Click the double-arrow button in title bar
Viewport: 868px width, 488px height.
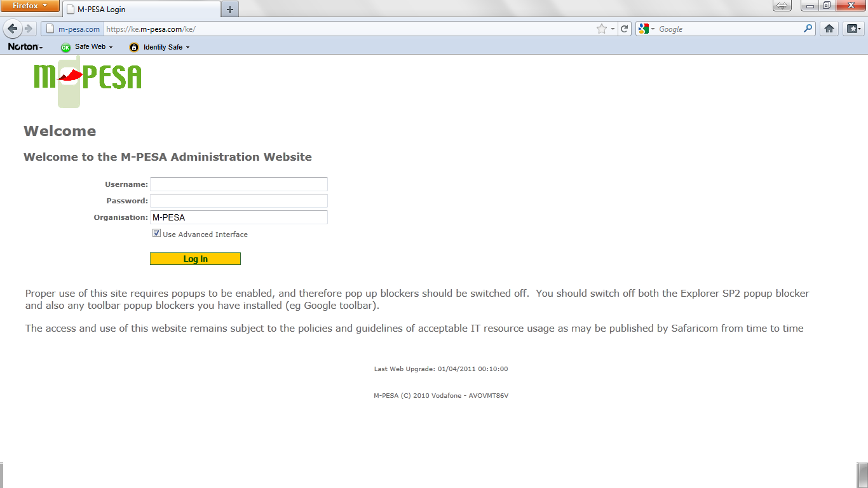point(782,6)
